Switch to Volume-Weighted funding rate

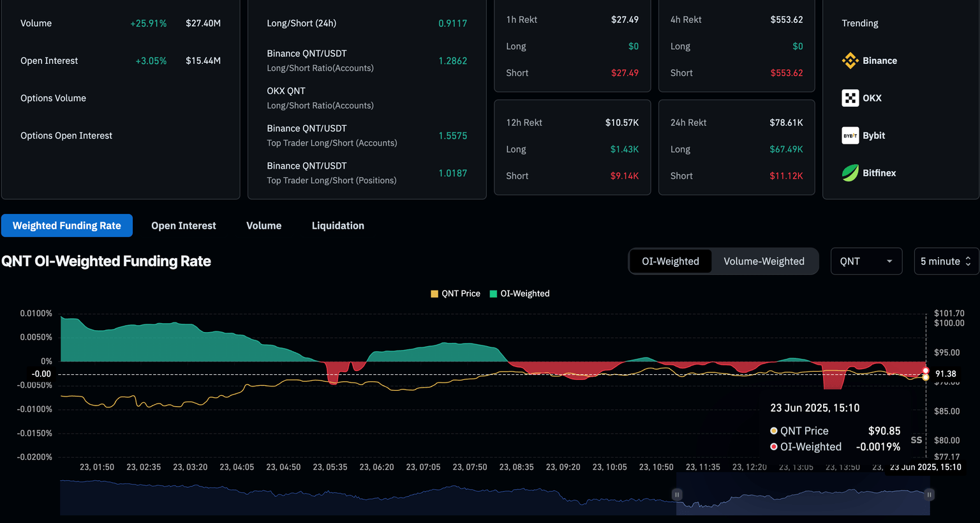(764, 261)
